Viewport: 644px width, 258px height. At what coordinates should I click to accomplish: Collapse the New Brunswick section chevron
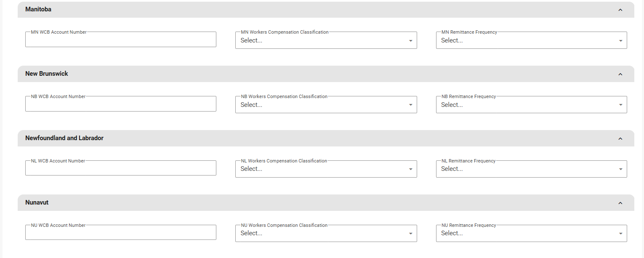tap(620, 74)
